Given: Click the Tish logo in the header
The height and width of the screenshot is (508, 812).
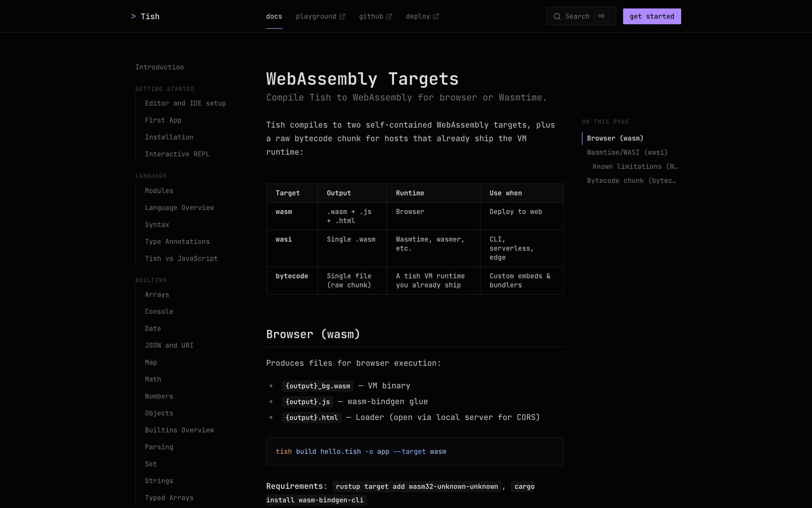Looking at the screenshot, I should coord(145,16).
